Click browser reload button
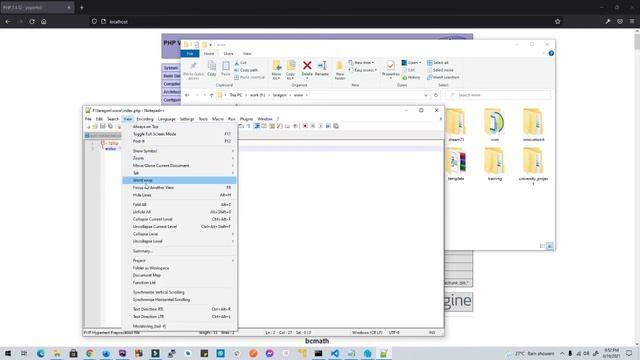This screenshot has width=640, height=360. coord(32,22)
